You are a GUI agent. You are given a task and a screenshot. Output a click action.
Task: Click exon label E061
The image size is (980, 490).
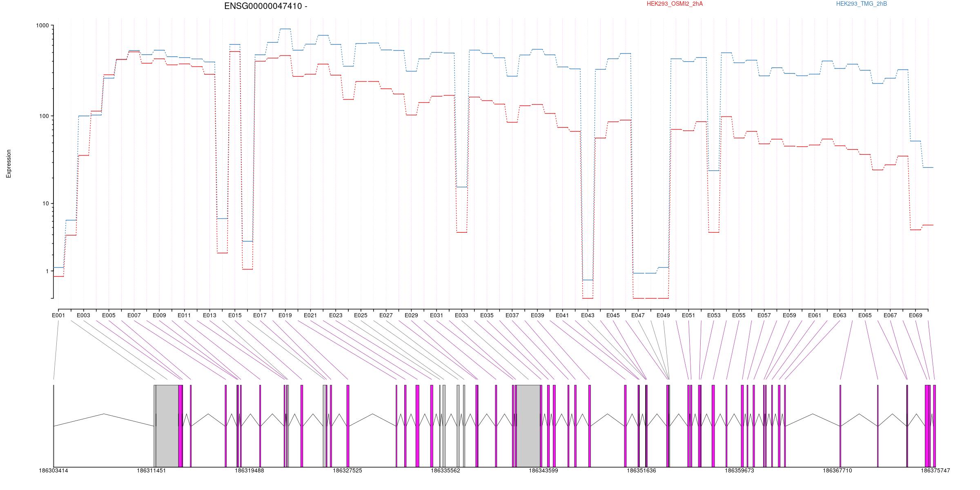815,315
